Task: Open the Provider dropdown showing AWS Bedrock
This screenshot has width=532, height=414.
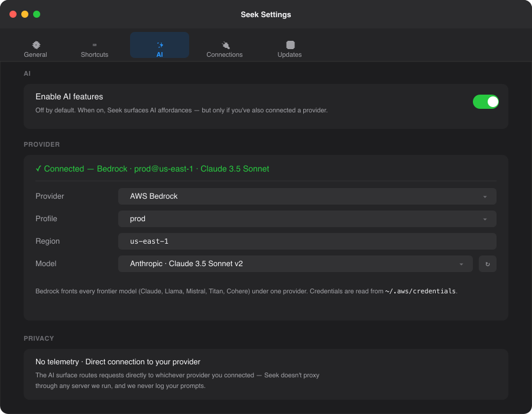Action: tap(307, 196)
